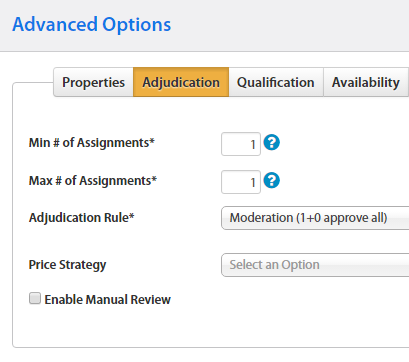Click the Price Strategy label

click(x=67, y=265)
